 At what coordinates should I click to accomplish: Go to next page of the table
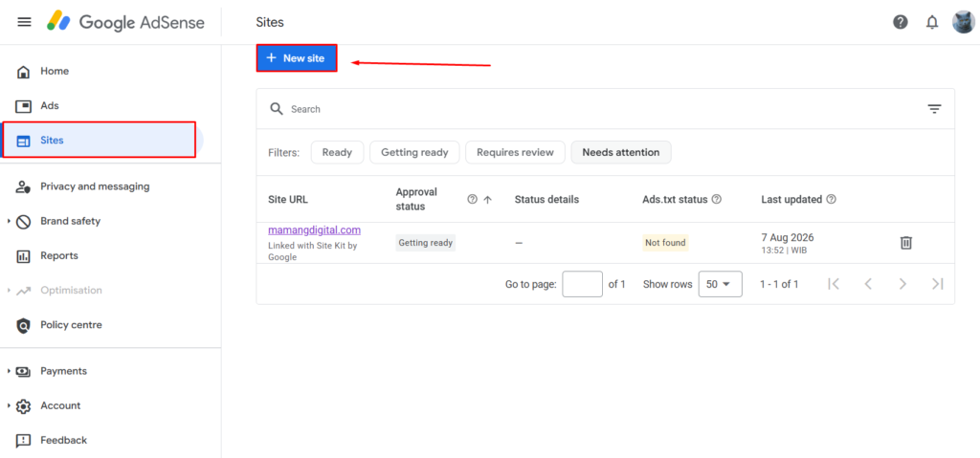(902, 284)
